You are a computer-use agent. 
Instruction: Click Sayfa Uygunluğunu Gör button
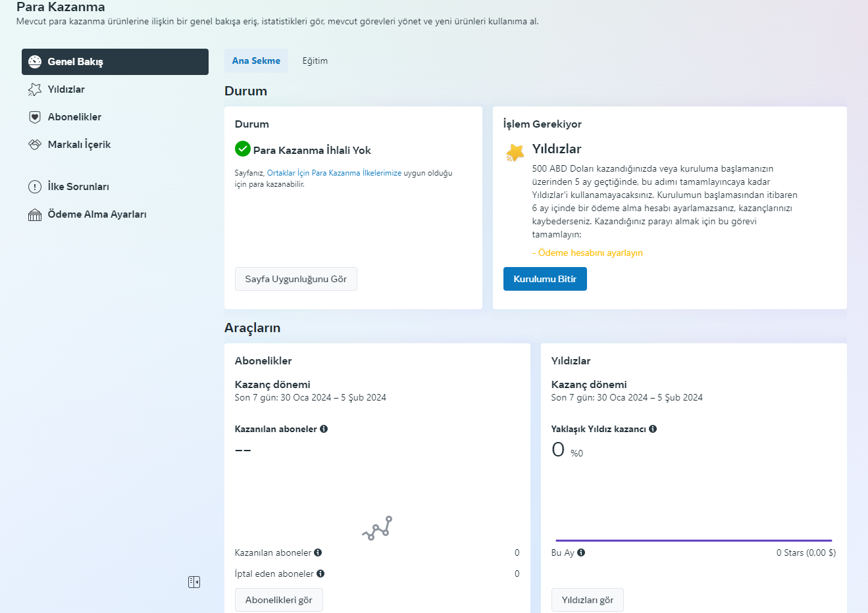pos(296,279)
